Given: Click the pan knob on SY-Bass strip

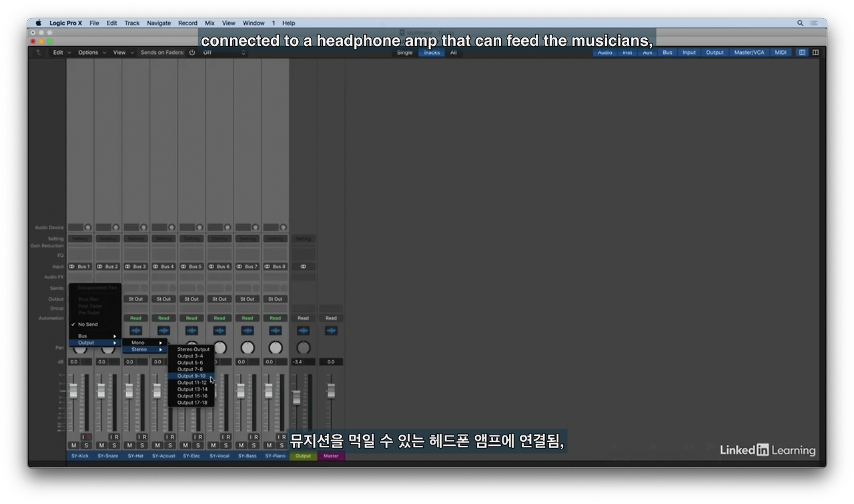Looking at the screenshot, I should [x=248, y=347].
